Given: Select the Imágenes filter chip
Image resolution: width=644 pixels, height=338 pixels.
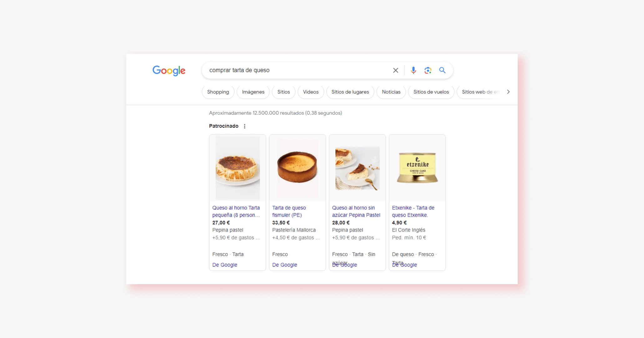Looking at the screenshot, I should tap(253, 92).
